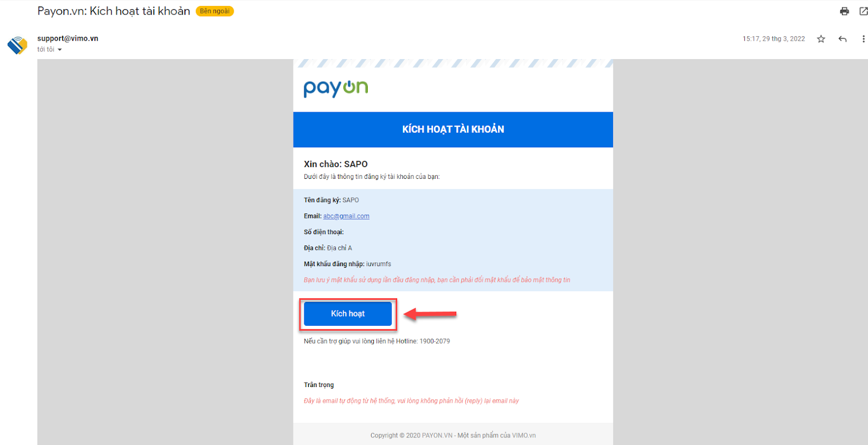Open the more options three-dot menu
This screenshot has height=445, width=868.
click(863, 39)
